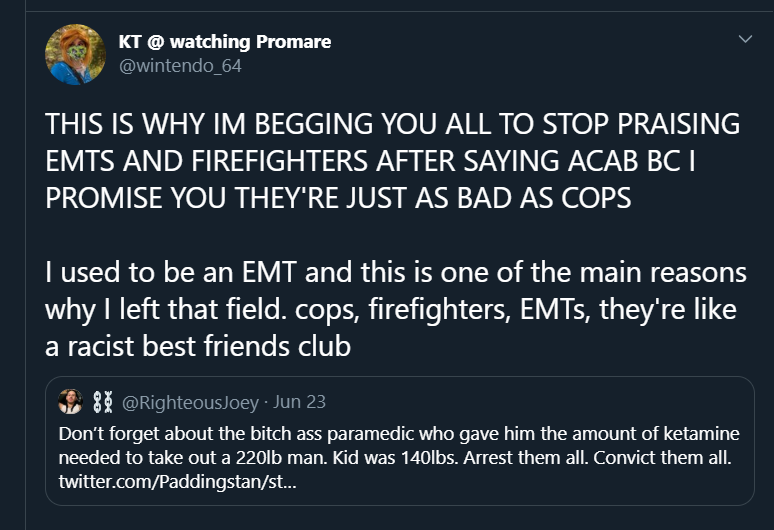
Task: Click the Jun 23 timestamp
Action: pyautogui.click(x=299, y=402)
